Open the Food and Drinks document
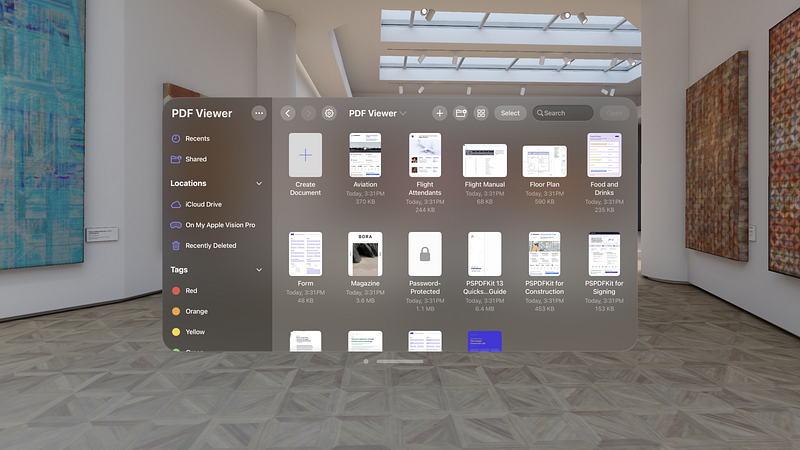Viewport: 800px width, 450px height. tap(604, 155)
